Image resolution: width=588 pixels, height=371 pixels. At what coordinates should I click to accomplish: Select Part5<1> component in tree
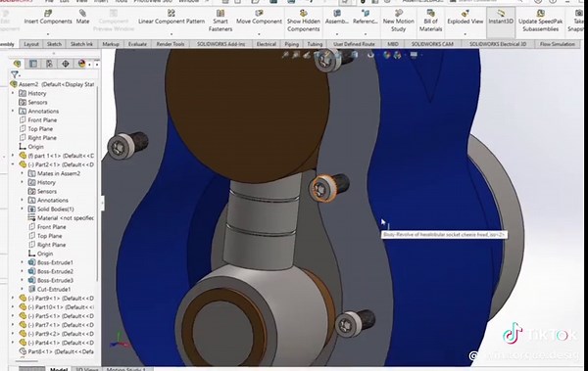click(x=56, y=316)
